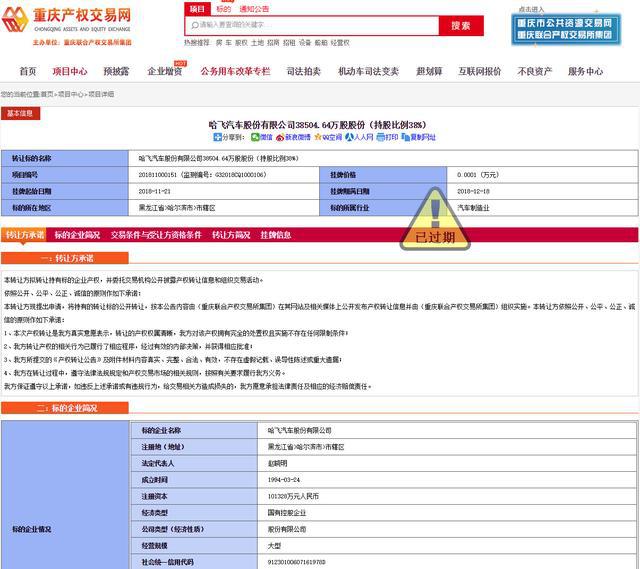Click hot search term 船舶

tap(321, 42)
